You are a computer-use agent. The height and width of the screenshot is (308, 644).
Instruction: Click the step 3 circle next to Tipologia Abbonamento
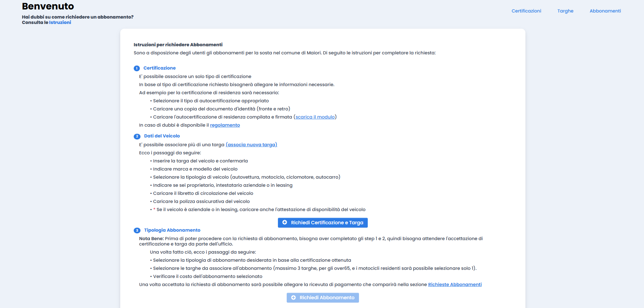tap(137, 230)
